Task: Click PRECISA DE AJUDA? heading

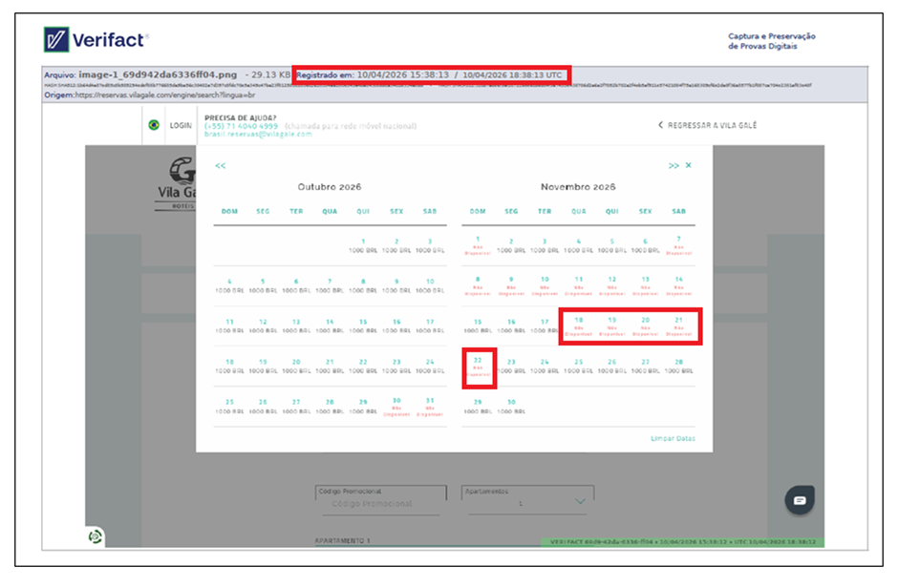Action: [x=240, y=117]
